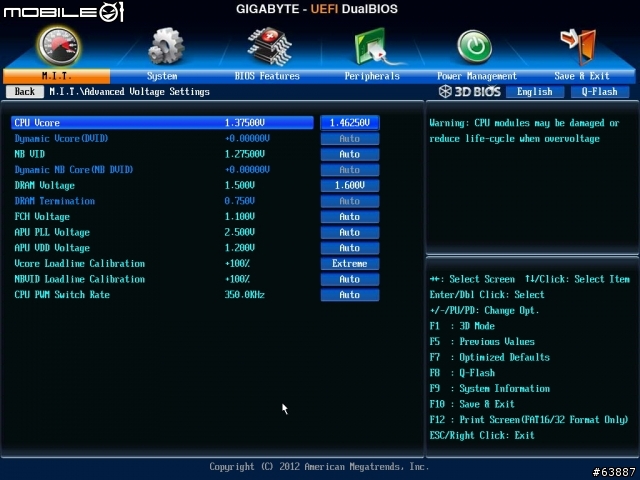The image size is (640, 480).
Task: Open the Power Management tab
Action: (477, 76)
